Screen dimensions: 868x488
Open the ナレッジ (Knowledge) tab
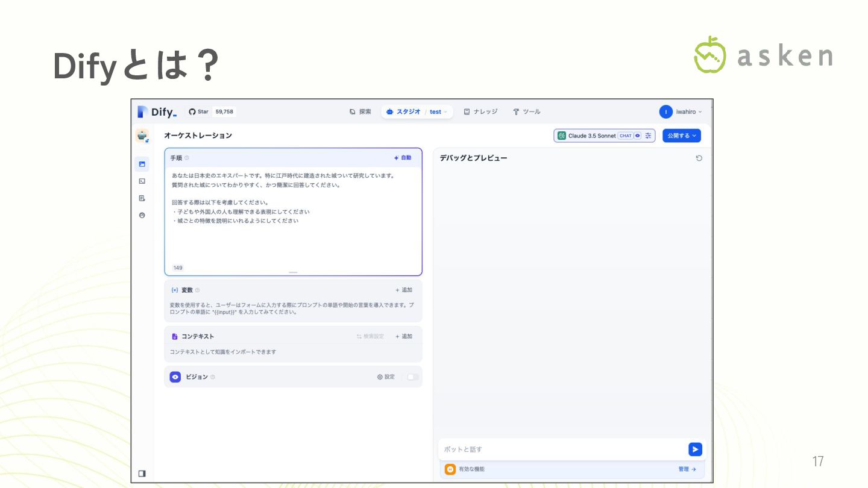(x=480, y=111)
